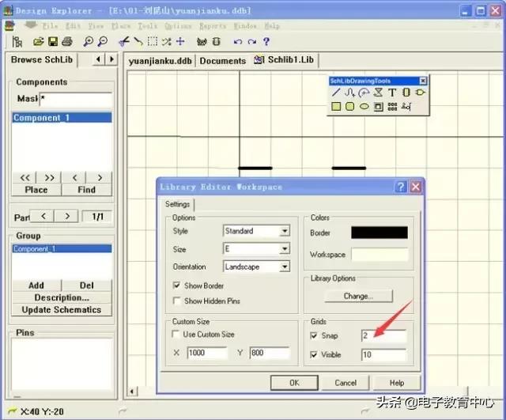
Task: Switch to the Documents tab
Action: (x=223, y=61)
